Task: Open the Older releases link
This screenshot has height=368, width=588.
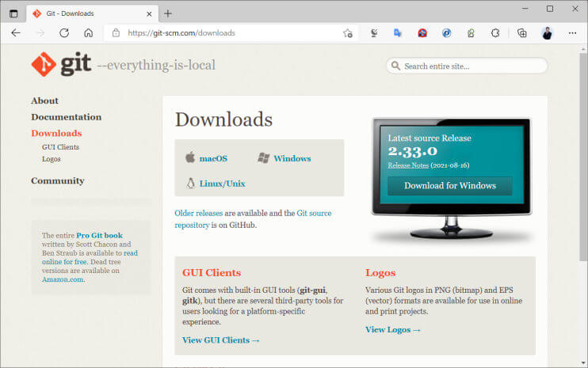Action: (x=199, y=213)
